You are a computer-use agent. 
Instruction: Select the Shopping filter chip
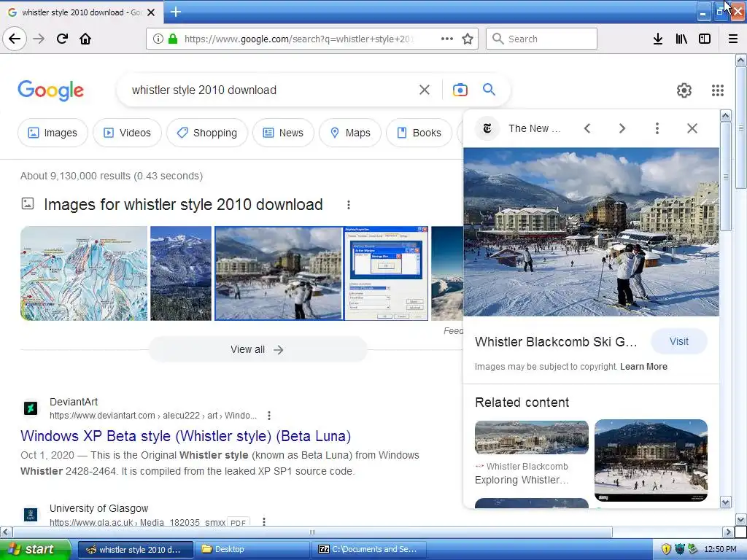tap(207, 133)
